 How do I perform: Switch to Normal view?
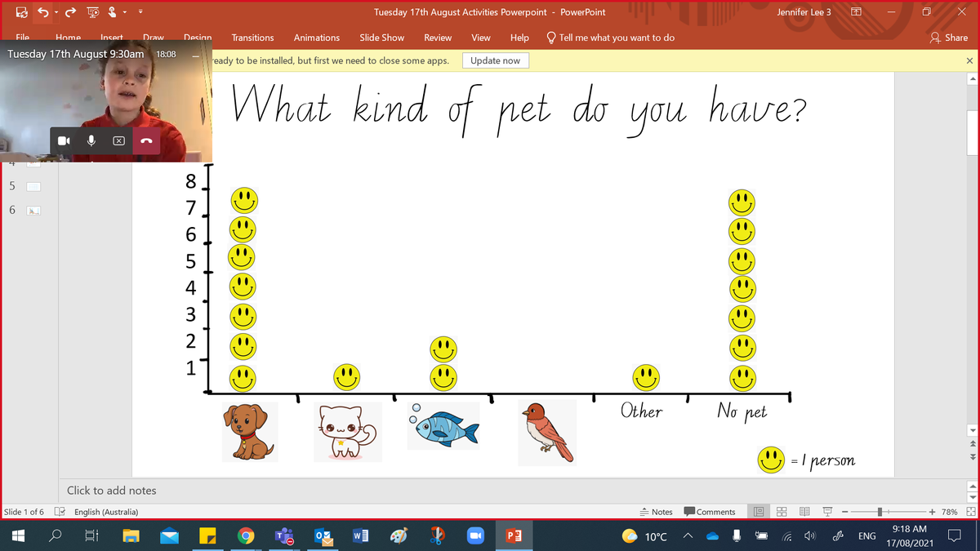[x=759, y=512]
